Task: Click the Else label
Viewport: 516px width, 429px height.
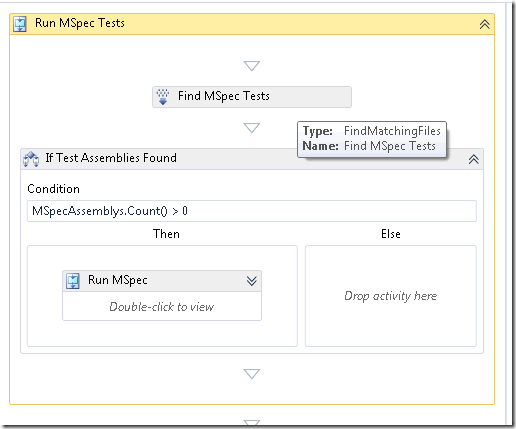Action: pos(391,234)
